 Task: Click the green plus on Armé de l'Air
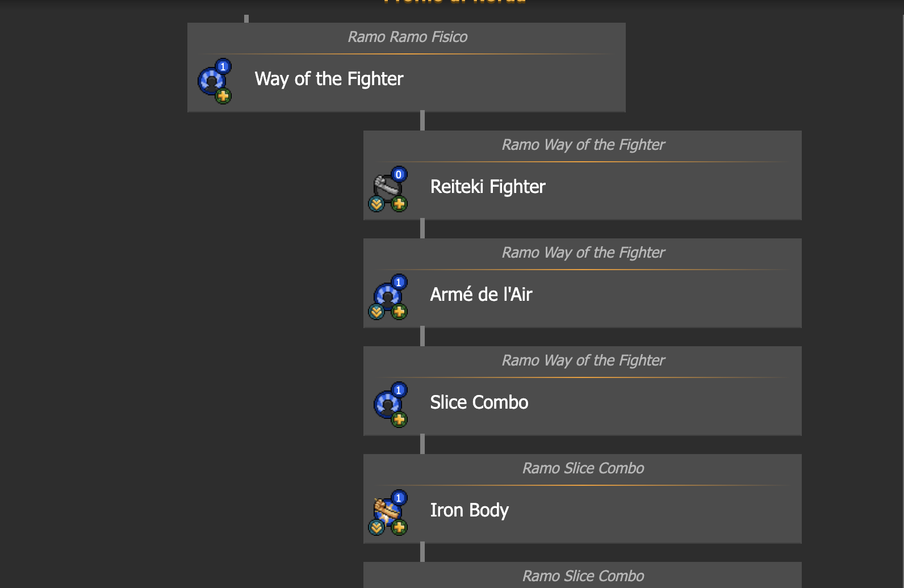399,312
